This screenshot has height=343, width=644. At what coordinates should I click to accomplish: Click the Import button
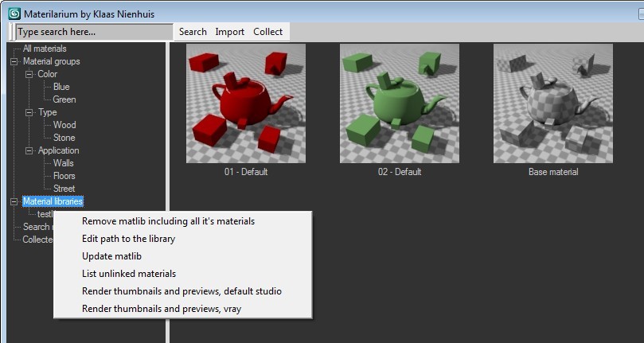[x=229, y=32]
